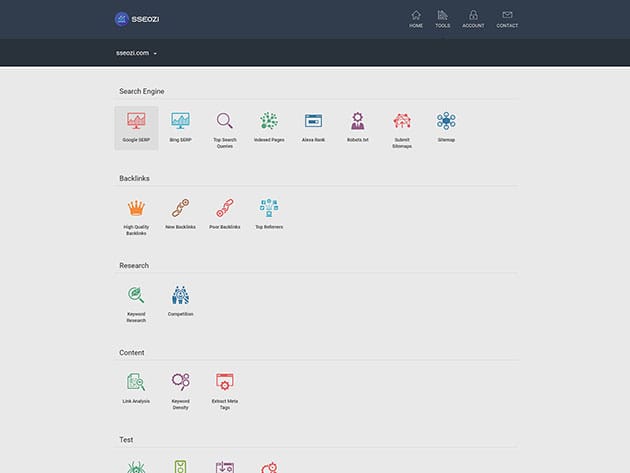This screenshot has height=473, width=630.
Task: Open the Link Analysis tool
Action: click(x=136, y=387)
